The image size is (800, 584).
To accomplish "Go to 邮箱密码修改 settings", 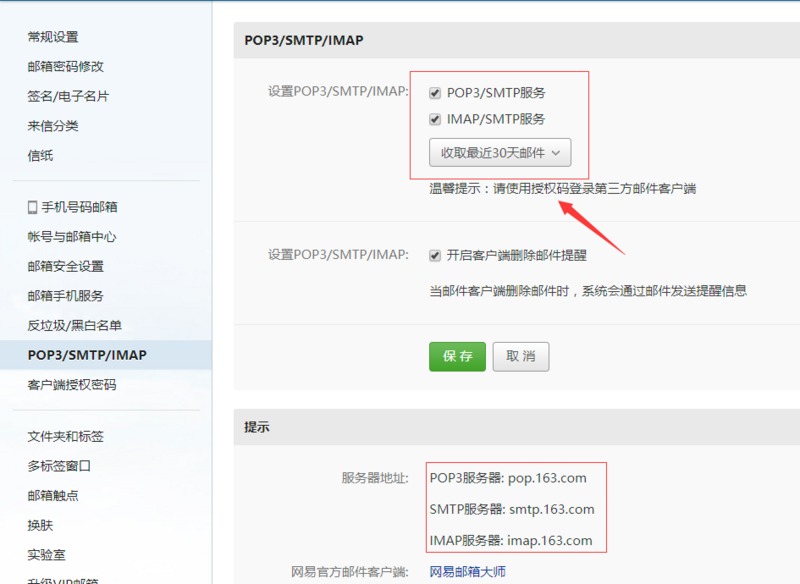I will (66, 66).
